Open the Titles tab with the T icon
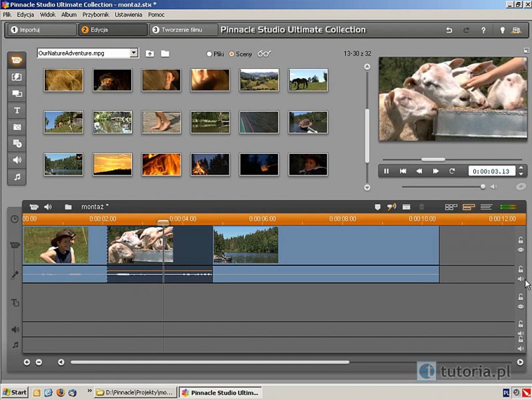 (x=17, y=111)
